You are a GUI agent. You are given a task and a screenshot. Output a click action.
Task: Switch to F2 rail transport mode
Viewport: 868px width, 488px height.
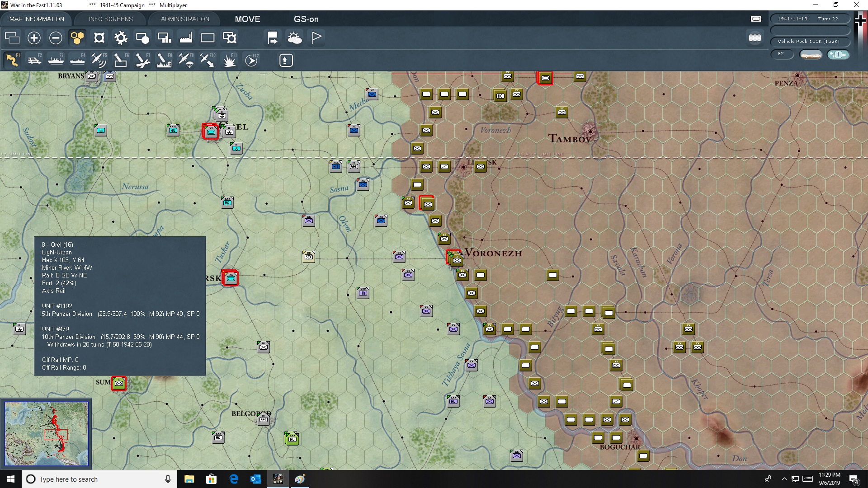(x=34, y=60)
